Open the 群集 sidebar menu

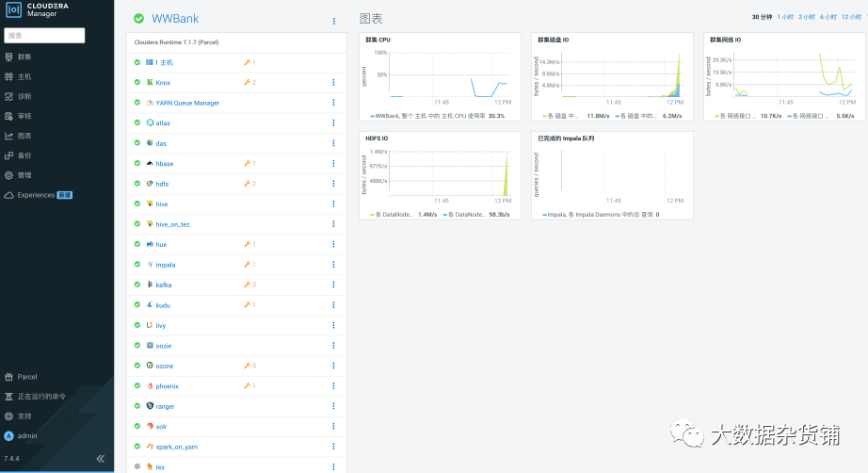[x=18, y=57]
